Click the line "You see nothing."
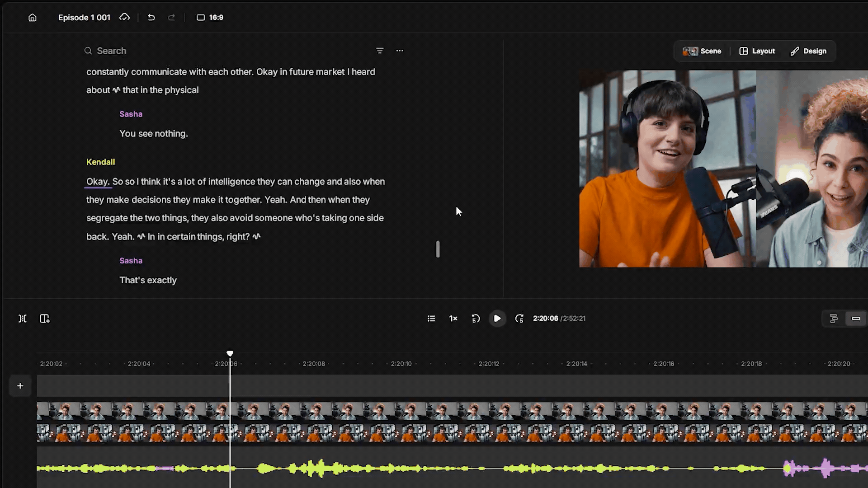 point(154,134)
